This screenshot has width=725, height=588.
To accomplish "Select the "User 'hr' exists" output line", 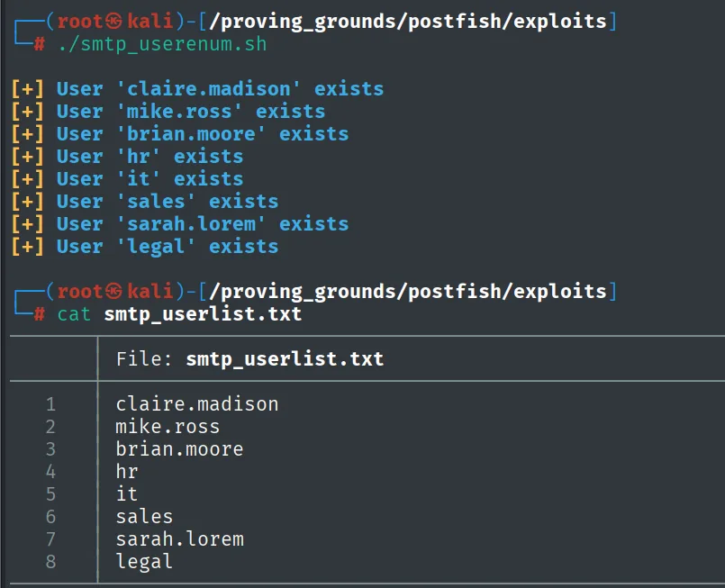I will [x=150, y=157].
